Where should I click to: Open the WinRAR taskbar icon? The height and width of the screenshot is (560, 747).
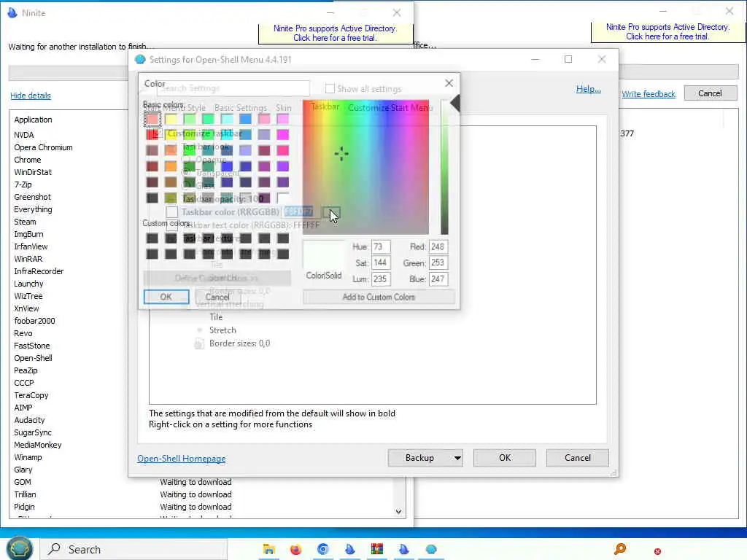click(377, 550)
